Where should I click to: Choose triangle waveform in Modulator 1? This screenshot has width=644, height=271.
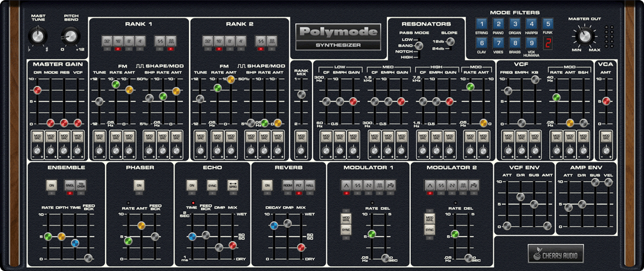point(346,185)
